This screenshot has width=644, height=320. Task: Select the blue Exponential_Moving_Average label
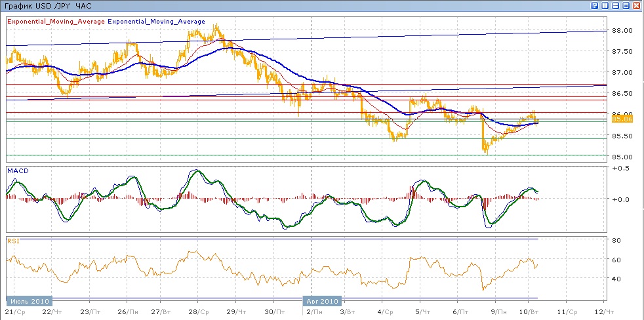156,22
